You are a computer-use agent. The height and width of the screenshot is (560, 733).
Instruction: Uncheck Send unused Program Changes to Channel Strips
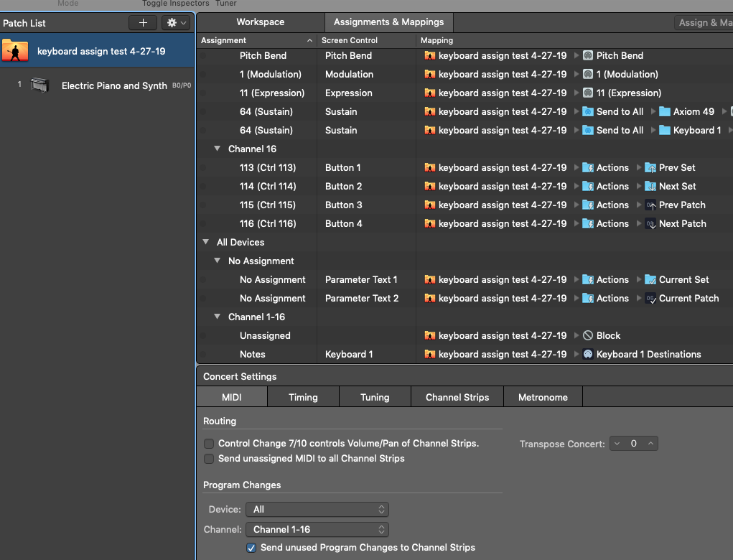click(x=251, y=548)
